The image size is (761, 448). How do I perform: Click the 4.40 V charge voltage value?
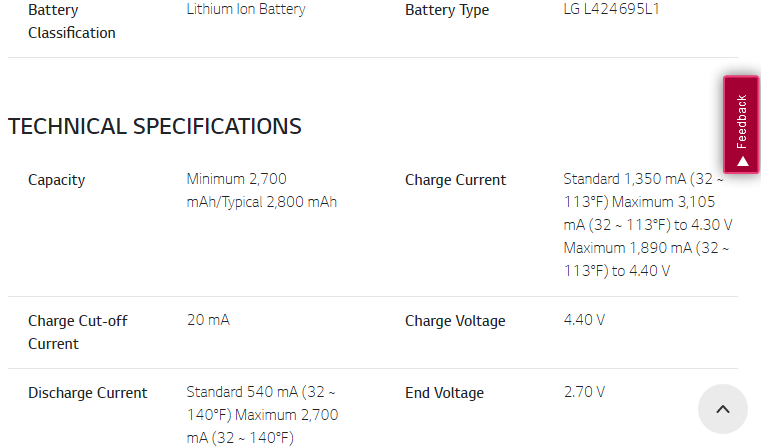tap(584, 320)
